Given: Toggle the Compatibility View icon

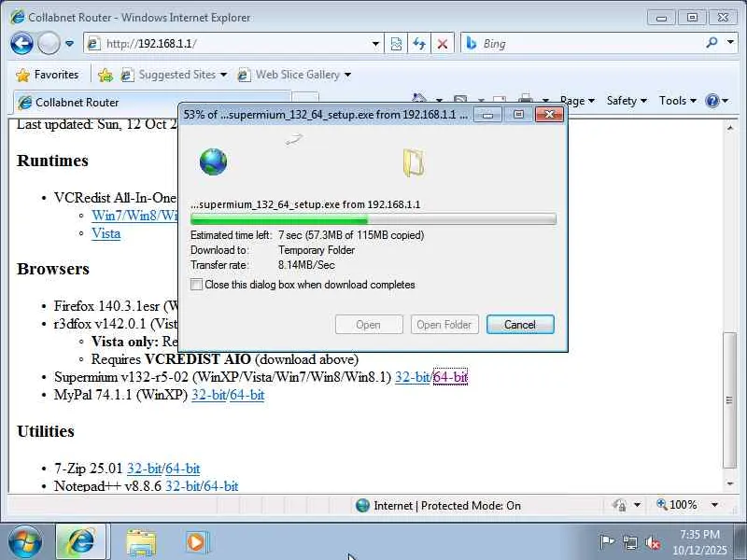Looking at the screenshot, I should coord(396,44).
